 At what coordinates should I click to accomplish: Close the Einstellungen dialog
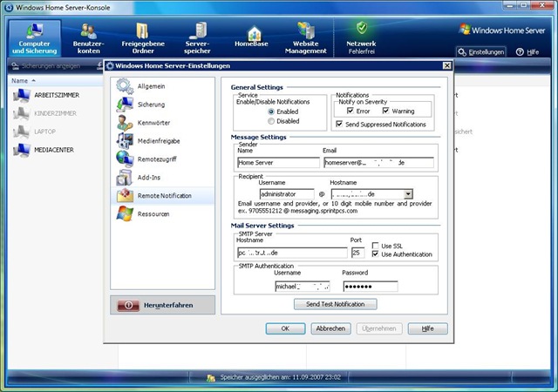click(x=447, y=65)
